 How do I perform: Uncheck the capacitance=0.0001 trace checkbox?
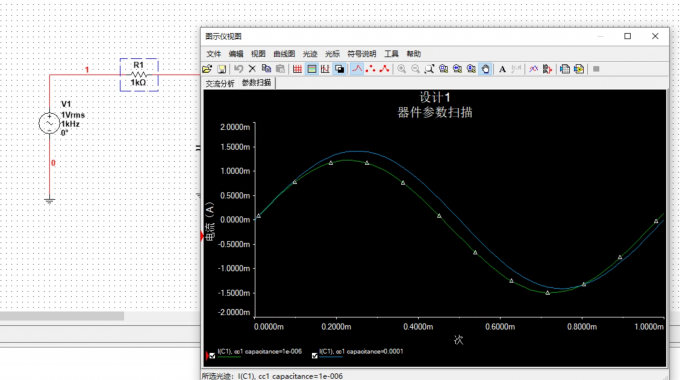pyautogui.click(x=314, y=356)
